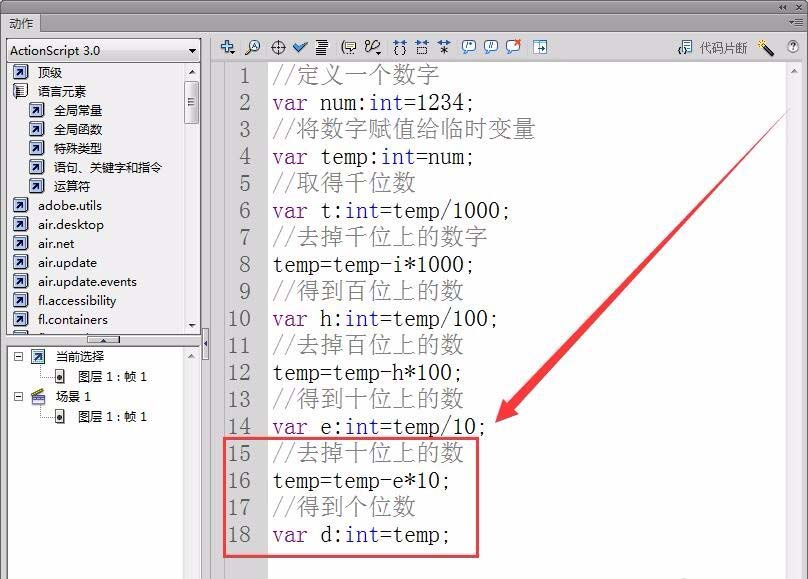
Task: Click code line 2 'var num:int=1234;'
Action: 373,103
